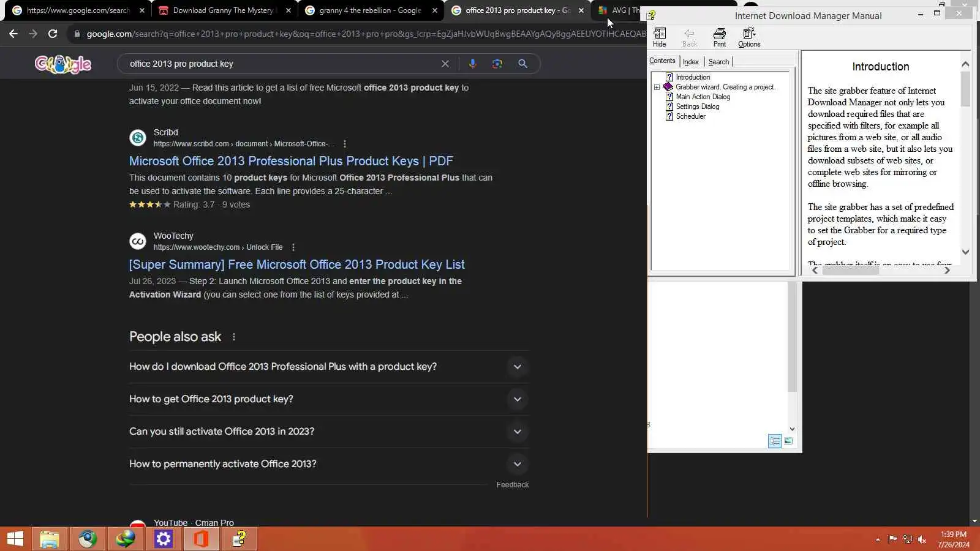
Task: Click the Scheduler topic's question mark icon
Action: point(669,116)
